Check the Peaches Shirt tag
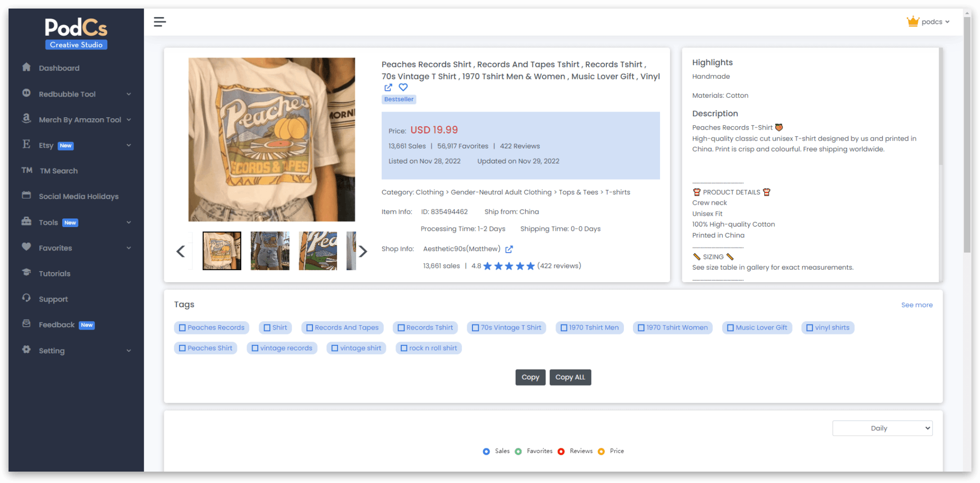The height and width of the screenshot is (483, 980). coord(182,348)
